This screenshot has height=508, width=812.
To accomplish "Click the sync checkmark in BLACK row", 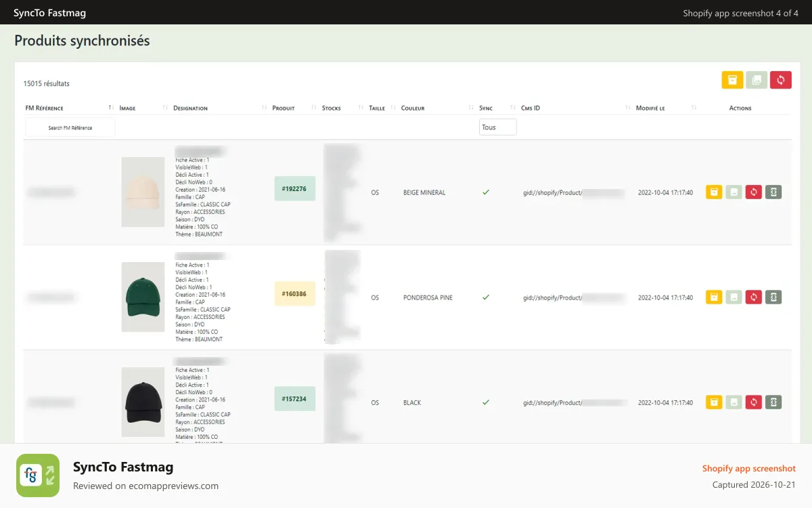I will (485, 402).
